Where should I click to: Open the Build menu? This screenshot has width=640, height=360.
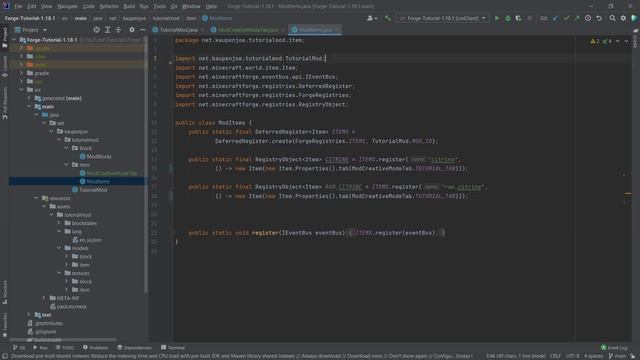coord(129,6)
